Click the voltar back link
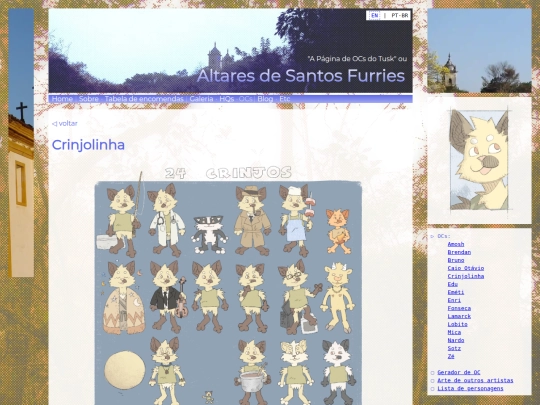The width and height of the screenshot is (540, 405). click(x=65, y=123)
